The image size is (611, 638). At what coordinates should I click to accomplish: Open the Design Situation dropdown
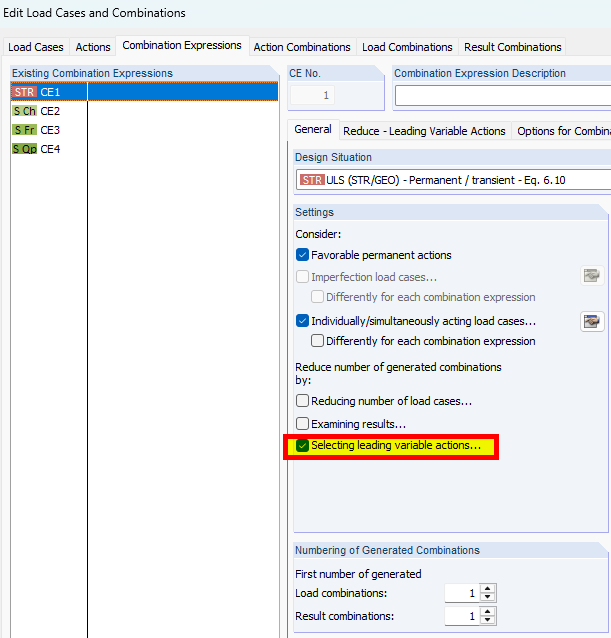[x=453, y=180]
